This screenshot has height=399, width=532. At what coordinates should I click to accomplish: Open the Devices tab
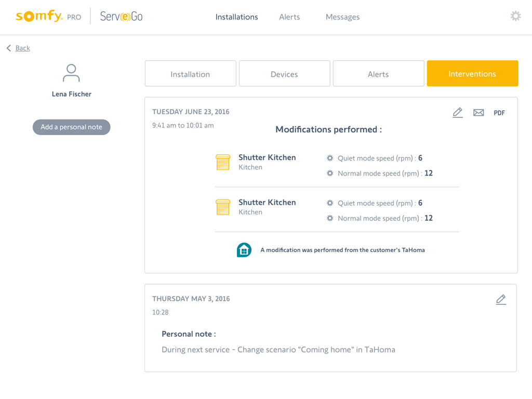284,74
